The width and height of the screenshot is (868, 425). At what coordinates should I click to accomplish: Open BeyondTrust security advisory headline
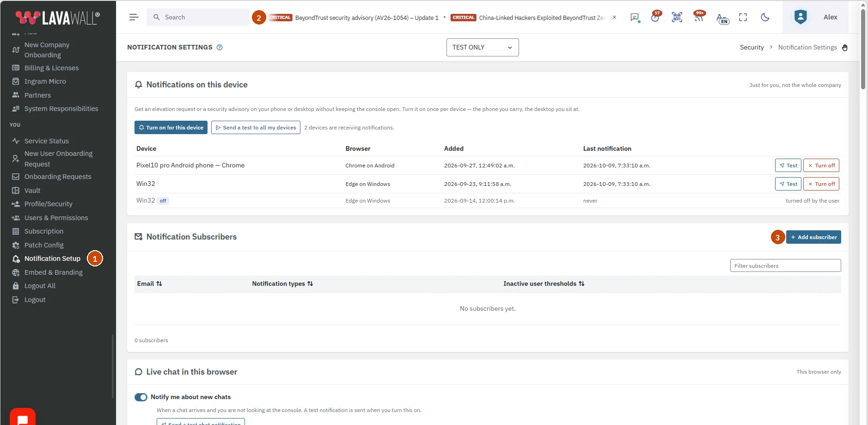click(367, 18)
